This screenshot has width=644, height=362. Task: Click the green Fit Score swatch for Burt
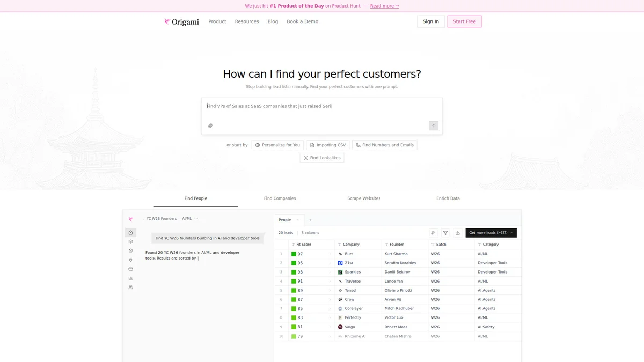pos(294,254)
